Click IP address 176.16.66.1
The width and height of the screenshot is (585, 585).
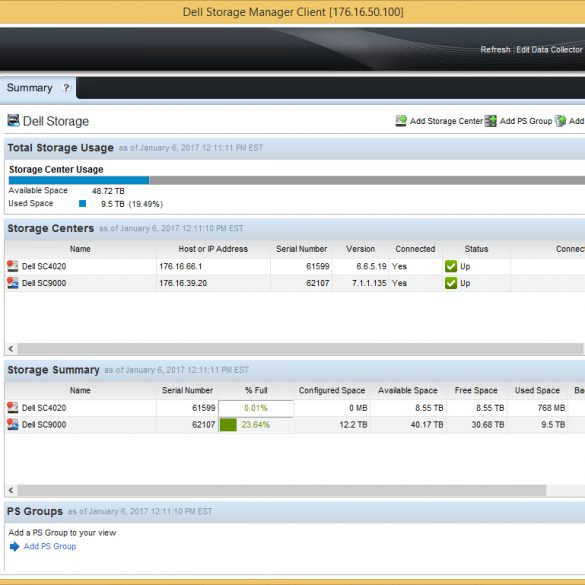click(181, 266)
